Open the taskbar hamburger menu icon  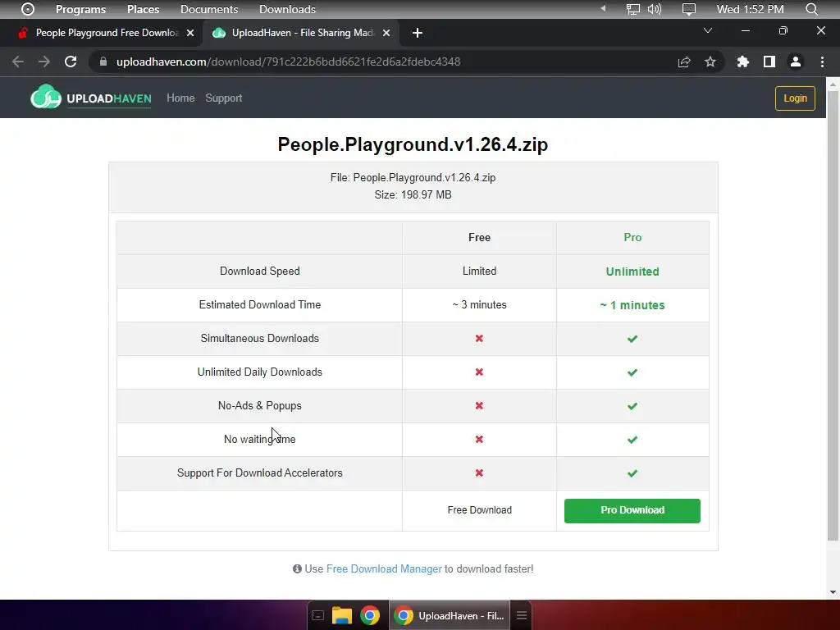(x=522, y=615)
